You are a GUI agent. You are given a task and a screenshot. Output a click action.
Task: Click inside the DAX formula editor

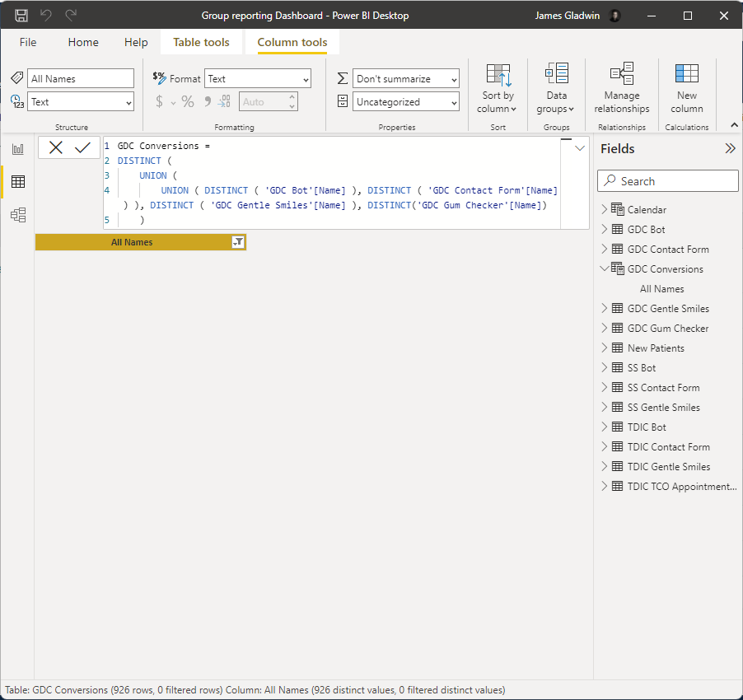click(x=332, y=183)
